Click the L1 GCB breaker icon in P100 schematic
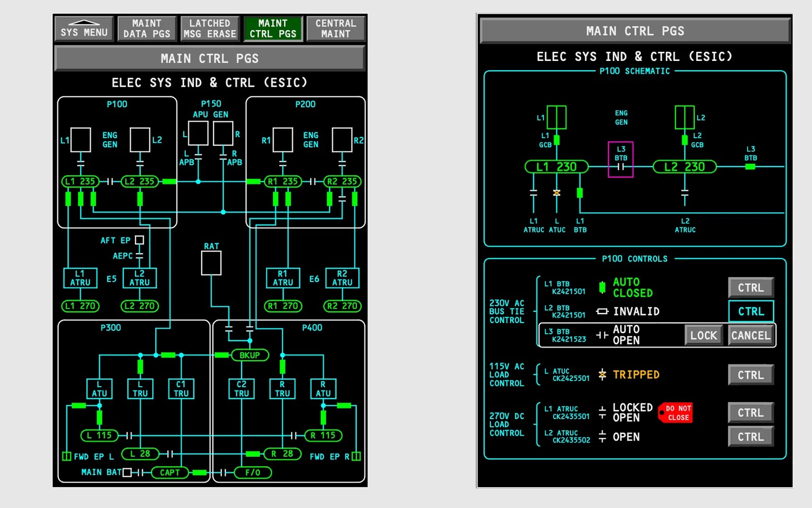The image size is (812, 508). point(556,141)
